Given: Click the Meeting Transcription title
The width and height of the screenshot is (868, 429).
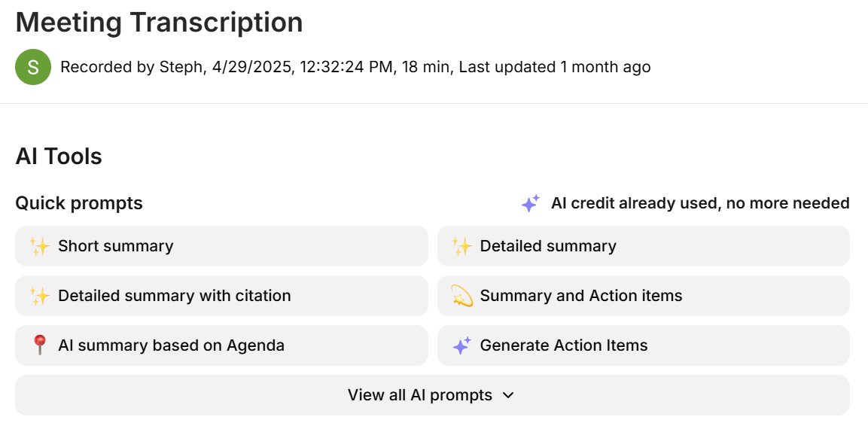Looking at the screenshot, I should point(159,23).
